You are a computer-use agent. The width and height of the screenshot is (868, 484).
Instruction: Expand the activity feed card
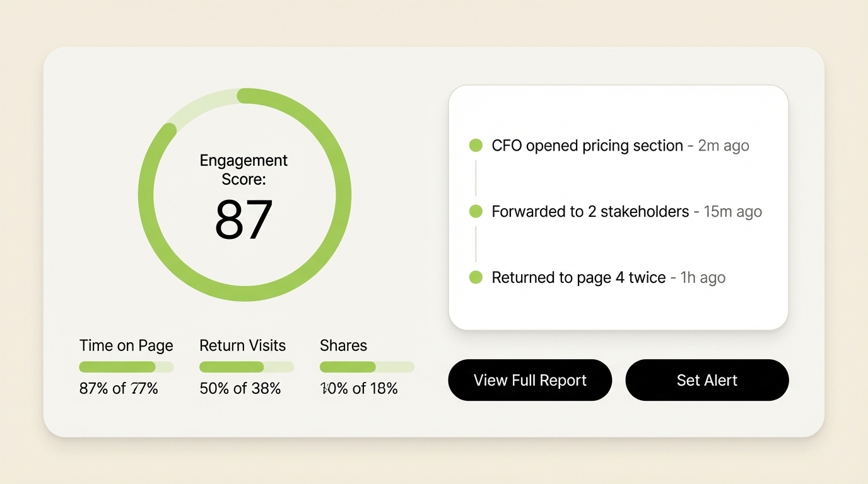point(618,207)
